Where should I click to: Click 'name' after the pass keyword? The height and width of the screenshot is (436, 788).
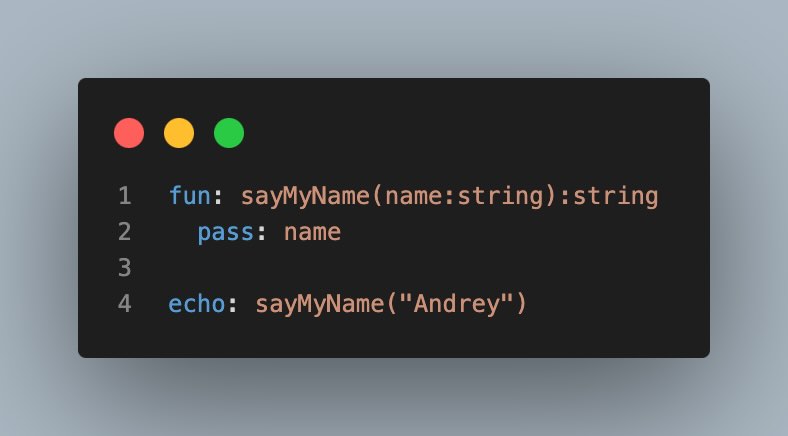pyautogui.click(x=313, y=233)
